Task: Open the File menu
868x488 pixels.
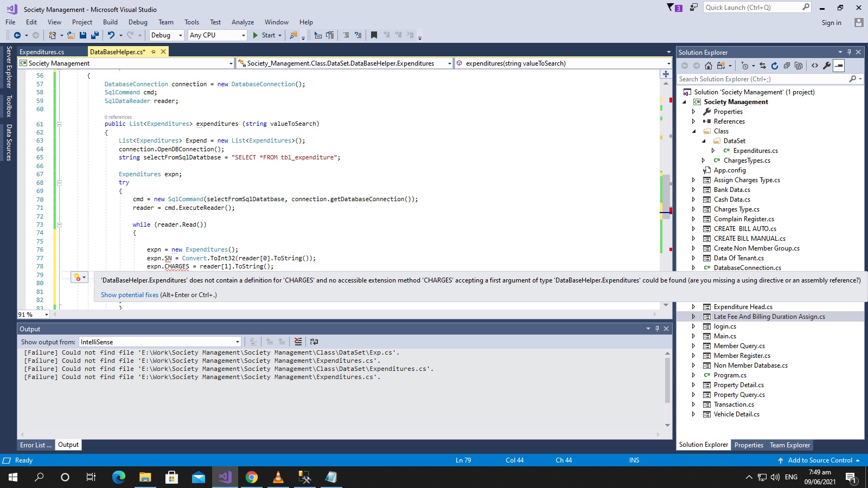Action: pyautogui.click(x=10, y=22)
